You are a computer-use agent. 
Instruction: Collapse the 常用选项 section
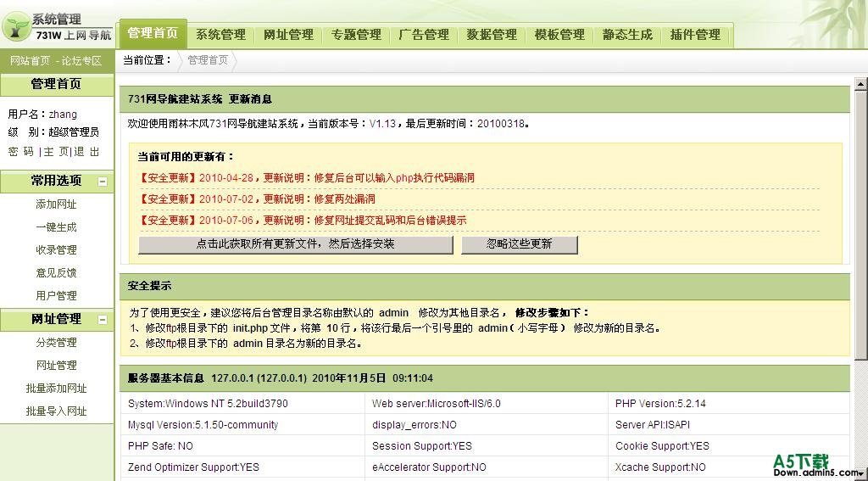103,182
